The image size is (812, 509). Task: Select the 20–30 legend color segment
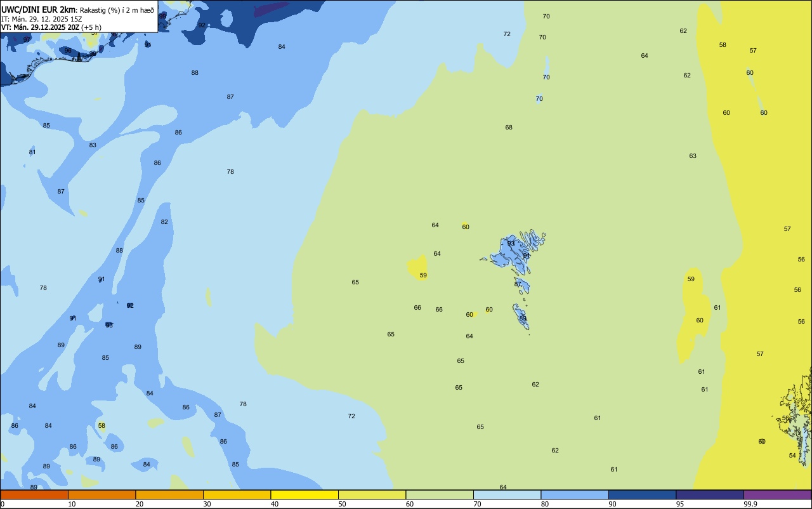point(169,494)
